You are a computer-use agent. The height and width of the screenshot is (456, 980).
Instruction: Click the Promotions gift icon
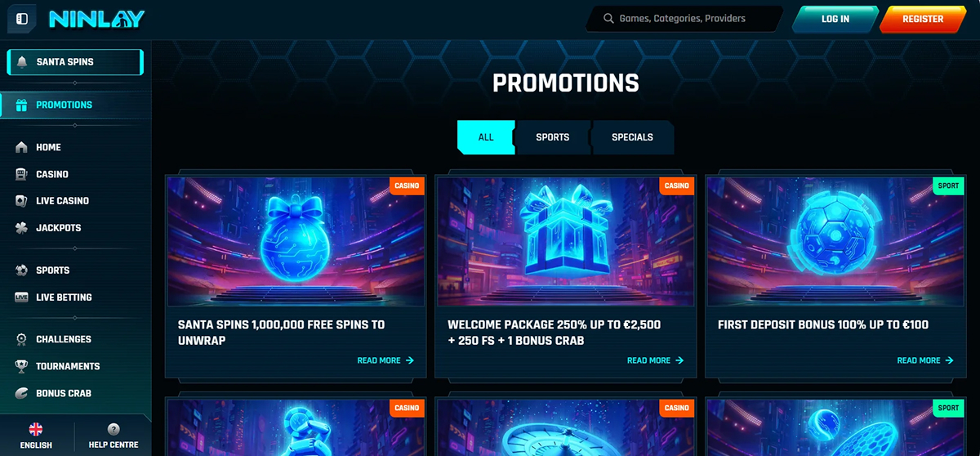[21, 105]
